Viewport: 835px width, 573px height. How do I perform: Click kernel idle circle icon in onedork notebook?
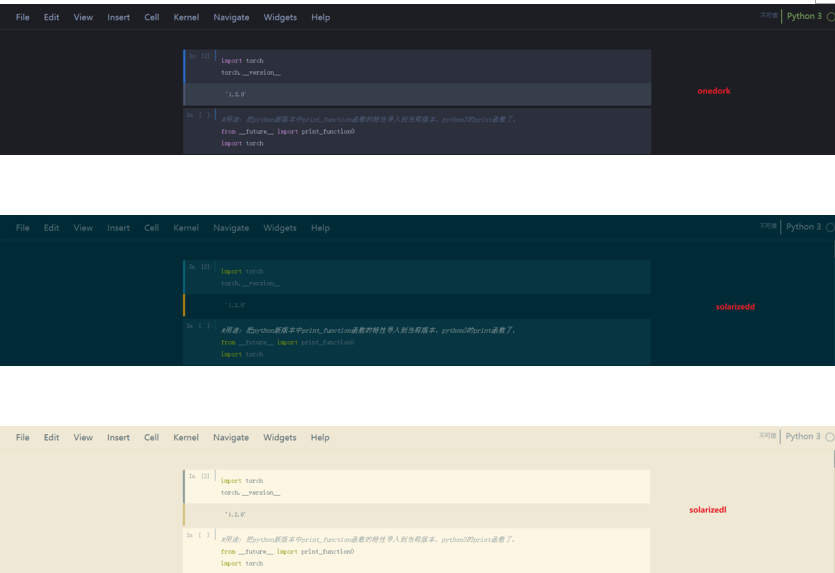[830, 17]
